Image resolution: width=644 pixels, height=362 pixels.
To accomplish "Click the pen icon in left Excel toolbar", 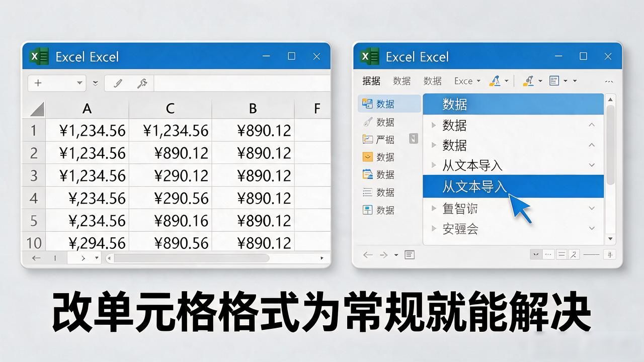I will point(118,83).
